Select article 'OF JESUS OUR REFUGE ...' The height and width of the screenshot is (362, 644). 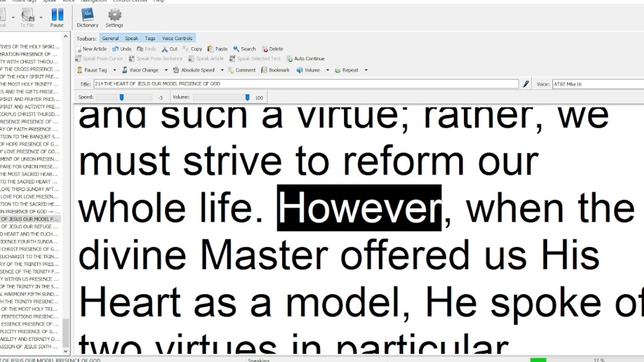click(x=30, y=227)
